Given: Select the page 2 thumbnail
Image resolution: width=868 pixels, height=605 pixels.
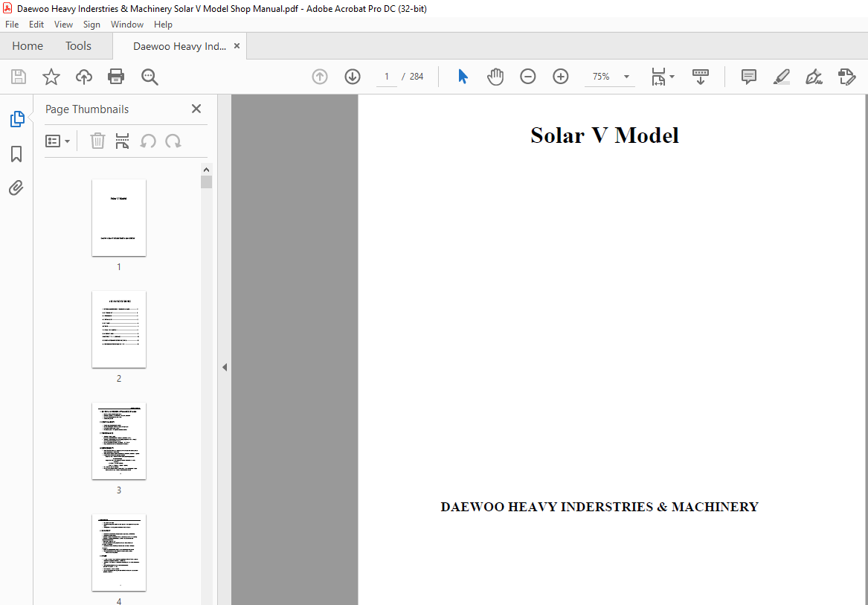Looking at the screenshot, I should pyautogui.click(x=119, y=329).
